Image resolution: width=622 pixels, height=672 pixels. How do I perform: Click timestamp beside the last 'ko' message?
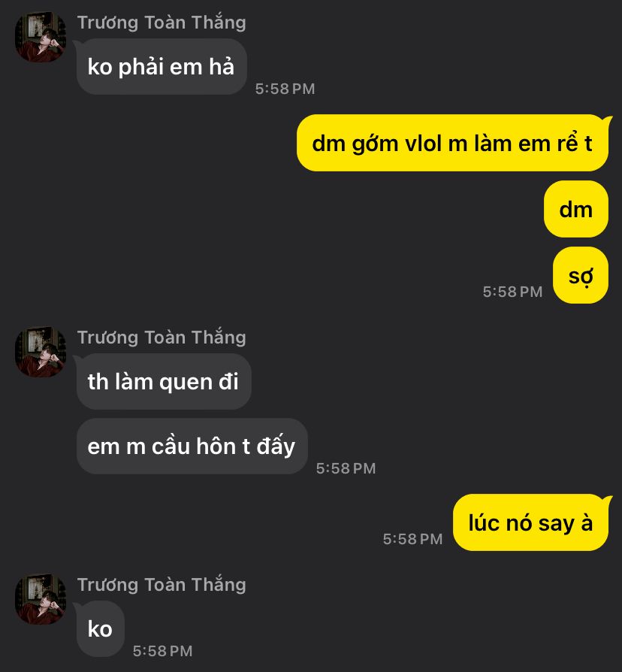pyautogui.click(x=162, y=651)
